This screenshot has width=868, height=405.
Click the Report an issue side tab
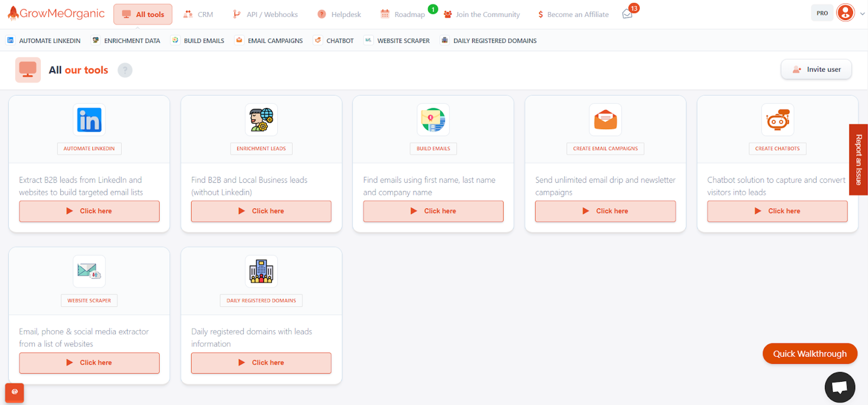coord(858,159)
